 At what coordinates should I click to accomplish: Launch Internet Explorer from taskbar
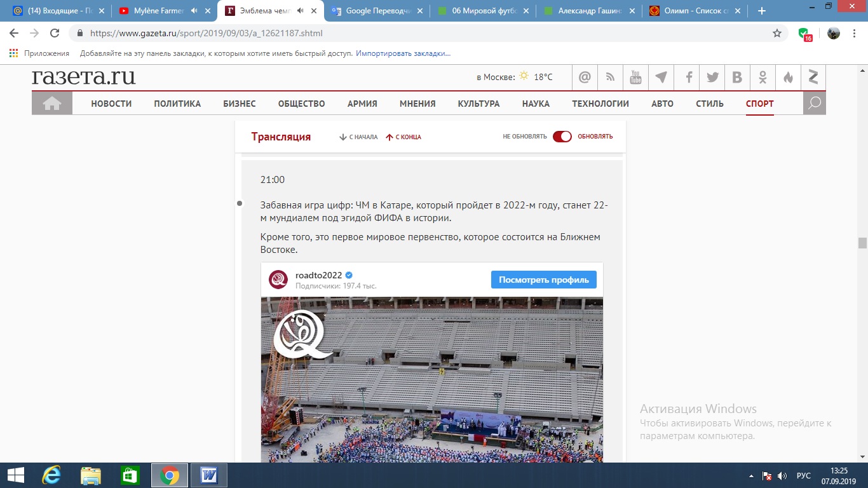[x=51, y=475]
